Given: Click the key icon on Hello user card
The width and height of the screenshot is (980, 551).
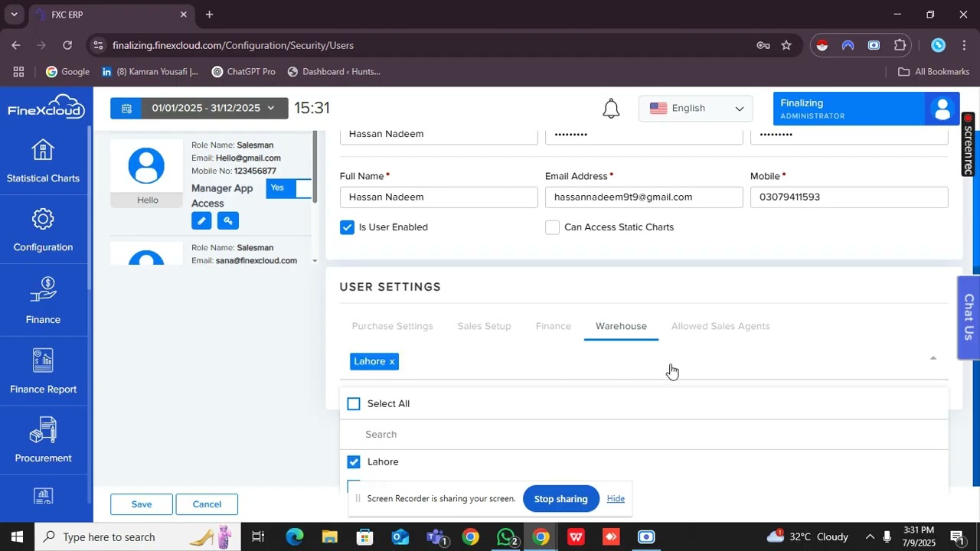Looking at the screenshot, I should pyautogui.click(x=227, y=221).
